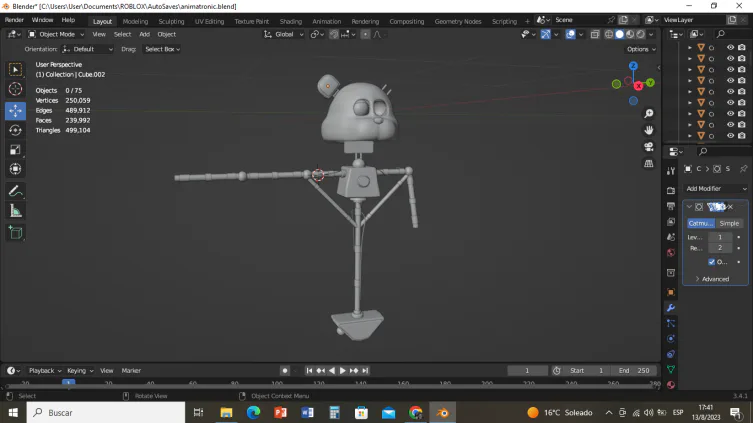Click the pan view hand icon
This screenshot has height=423, width=753.
pyautogui.click(x=649, y=130)
